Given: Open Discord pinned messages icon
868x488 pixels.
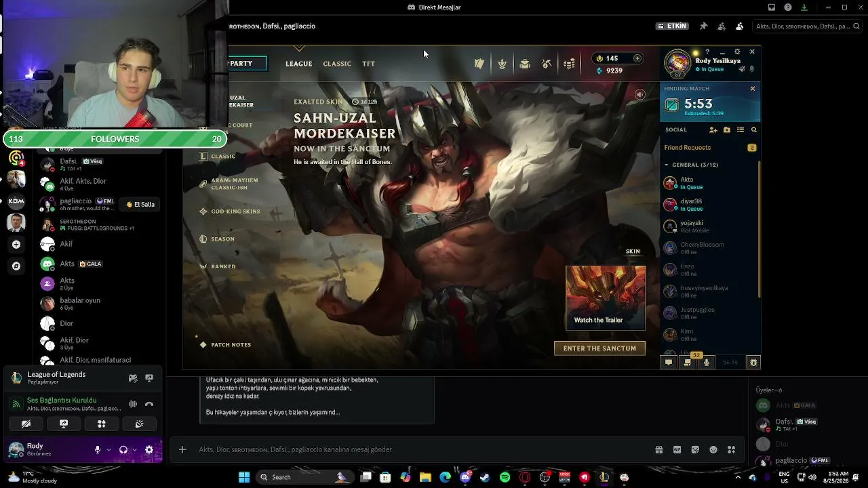Looking at the screenshot, I should [x=703, y=26].
